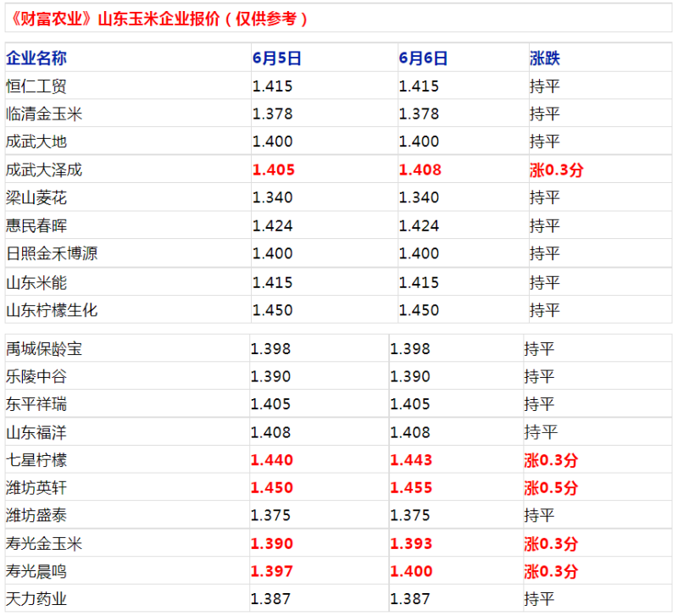678x616 pixels.
Task: Select the company name 潍坊盛泰
Action: click(36, 515)
